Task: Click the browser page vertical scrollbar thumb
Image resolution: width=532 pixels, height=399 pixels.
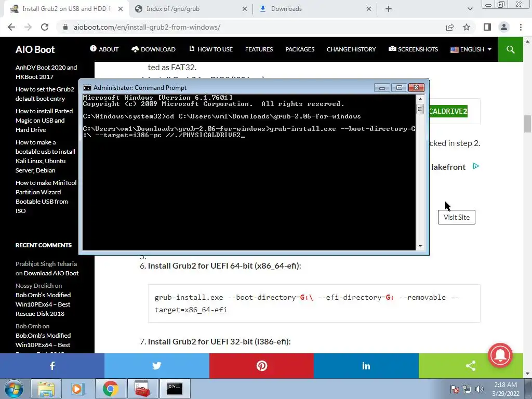Action: (x=527, y=124)
